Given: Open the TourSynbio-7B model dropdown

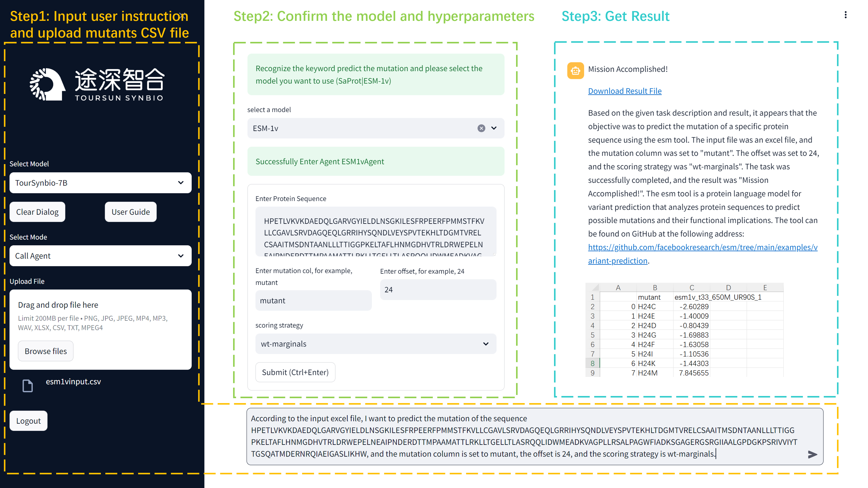Looking at the screenshot, I should coord(100,183).
